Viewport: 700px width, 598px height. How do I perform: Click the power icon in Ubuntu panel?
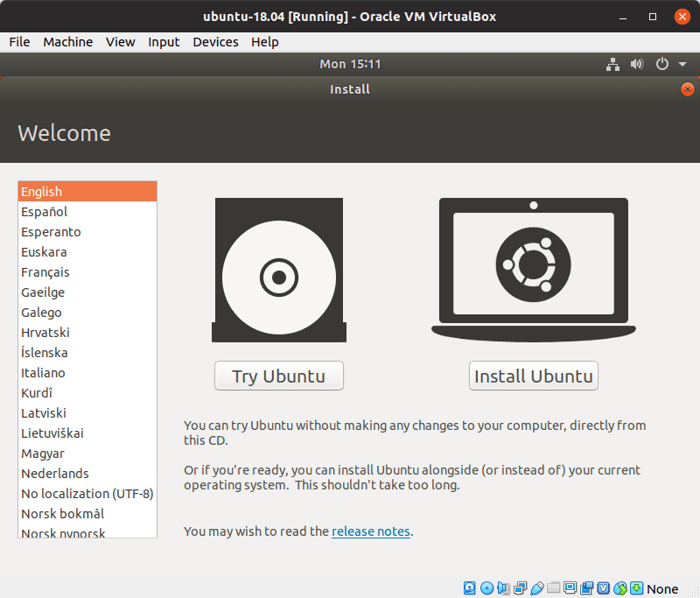coord(662,64)
